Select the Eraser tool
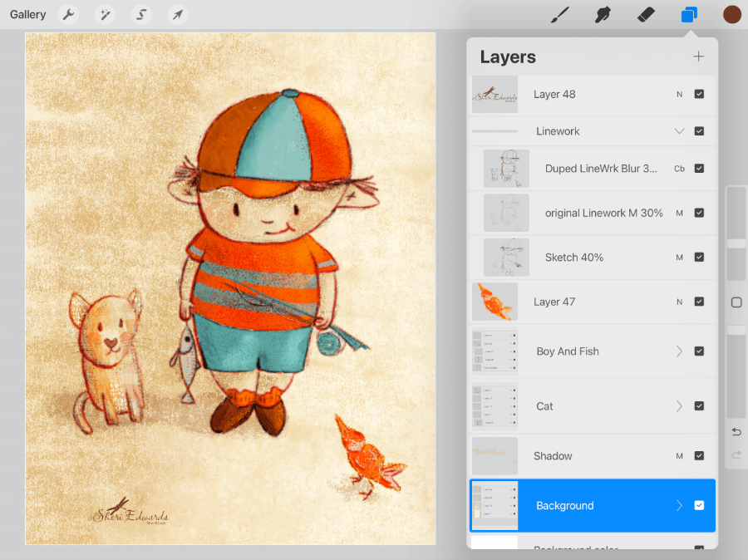Image resolution: width=748 pixels, height=560 pixels. (646, 15)
